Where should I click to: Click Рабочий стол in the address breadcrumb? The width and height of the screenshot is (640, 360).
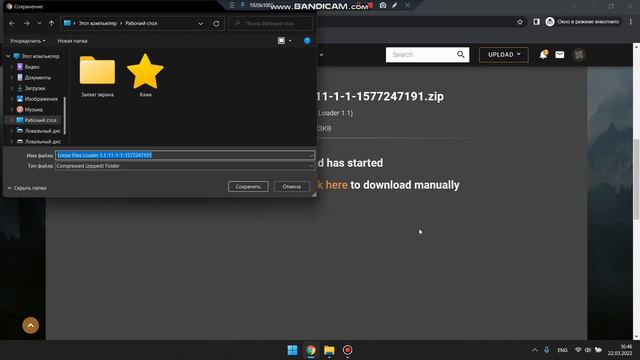click(x=141, y=23)
